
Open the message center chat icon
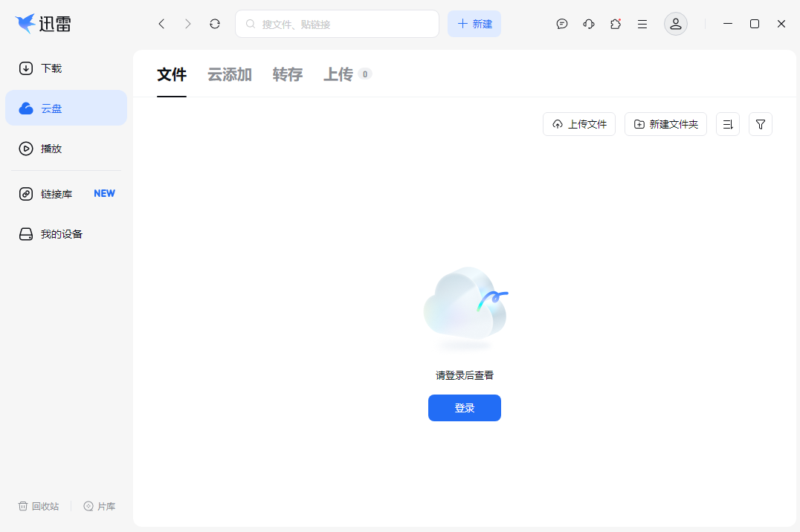click(x=562, y=24)
